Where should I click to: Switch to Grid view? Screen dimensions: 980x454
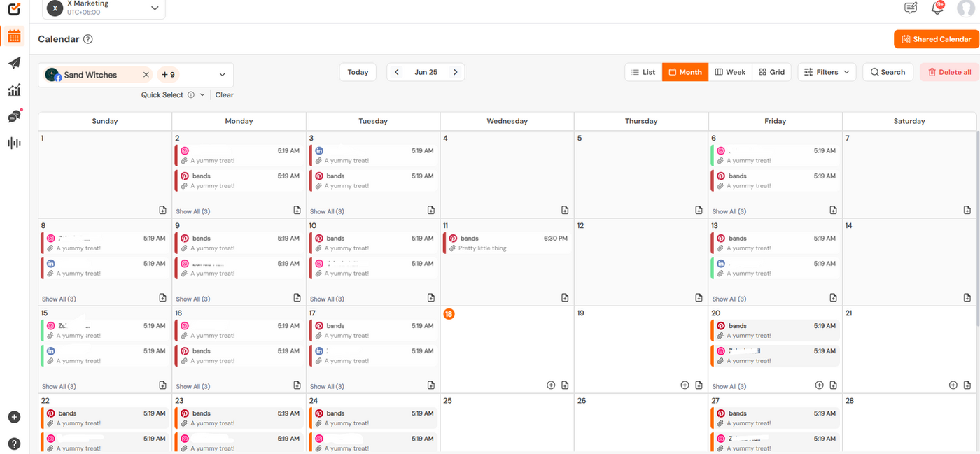771,72
